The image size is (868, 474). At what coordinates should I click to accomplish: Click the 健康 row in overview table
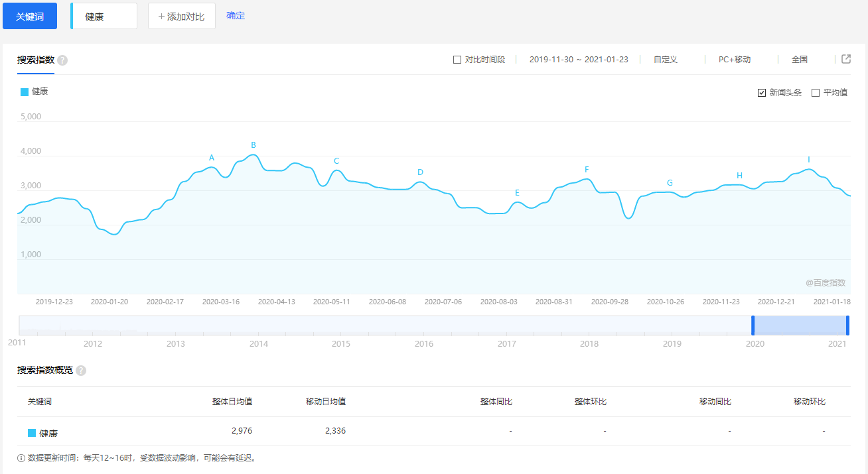click(x=433, y=432)
